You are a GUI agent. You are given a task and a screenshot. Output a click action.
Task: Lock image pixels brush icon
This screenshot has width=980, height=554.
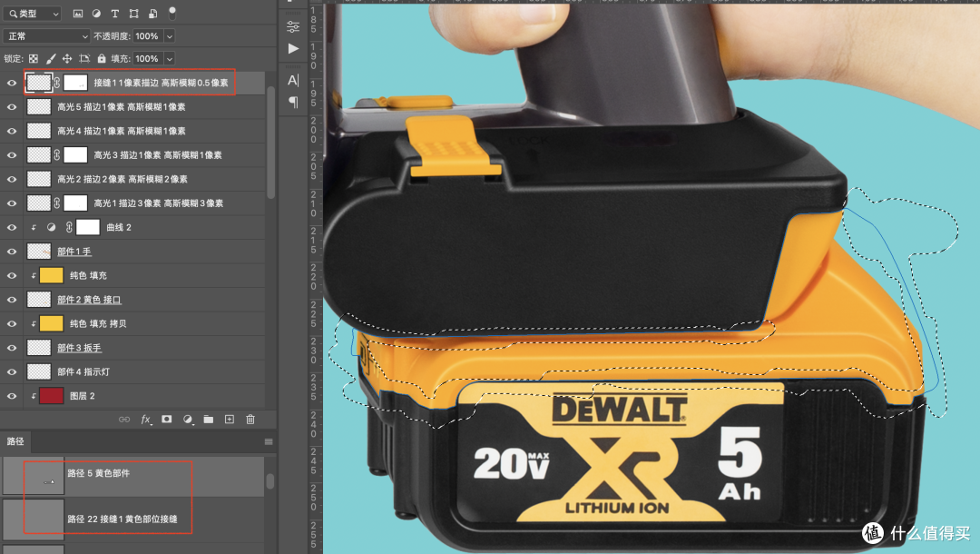click(51, 59)
